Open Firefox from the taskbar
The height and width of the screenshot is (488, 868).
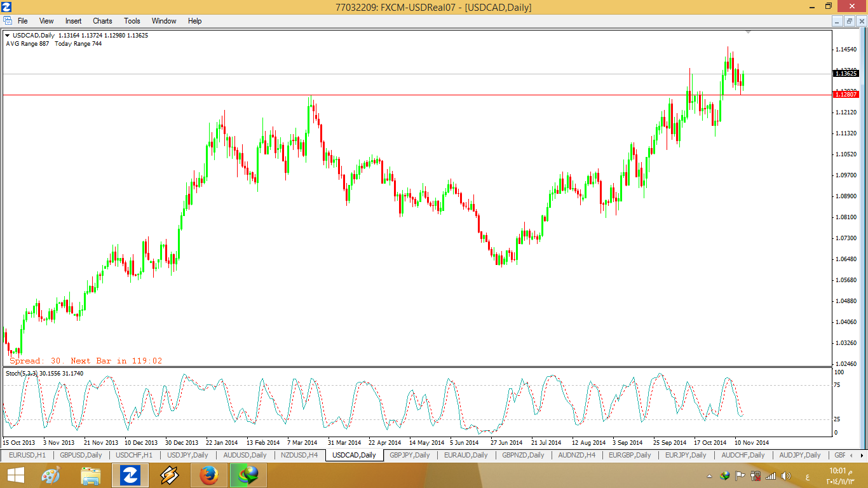(209, 475)
